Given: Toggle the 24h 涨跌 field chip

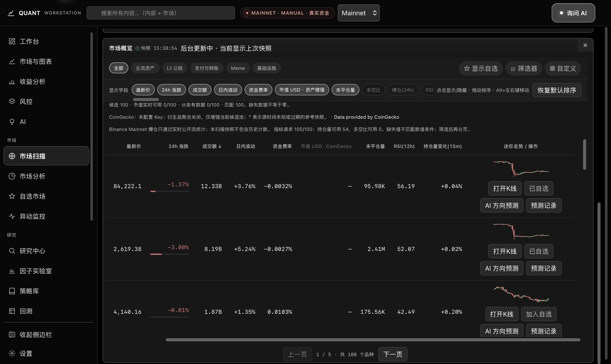Looking at the screenshot, I should click(172, 90).
